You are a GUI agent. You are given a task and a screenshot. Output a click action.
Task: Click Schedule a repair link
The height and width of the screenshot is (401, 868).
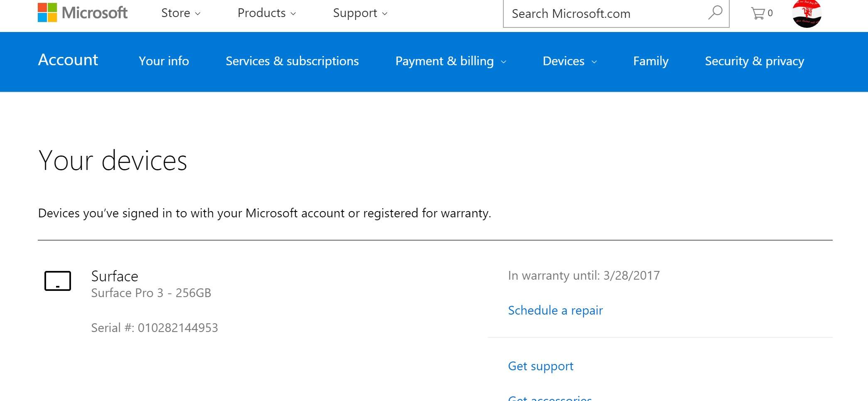[x=555, y=310]
